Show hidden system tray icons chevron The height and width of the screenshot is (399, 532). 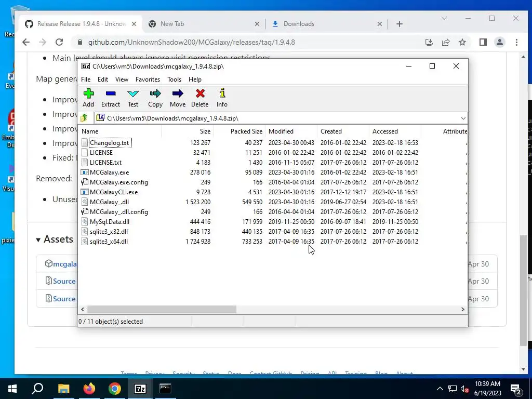click(440, 389)
